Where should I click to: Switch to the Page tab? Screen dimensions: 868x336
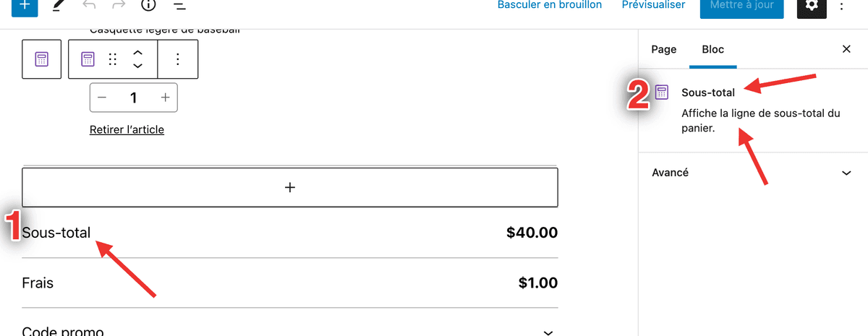point(664,49)
